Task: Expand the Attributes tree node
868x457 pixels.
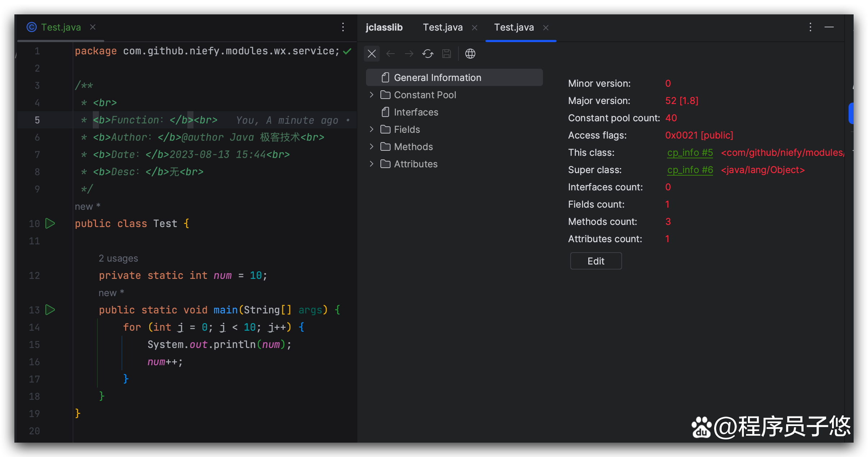Action: 372,164
